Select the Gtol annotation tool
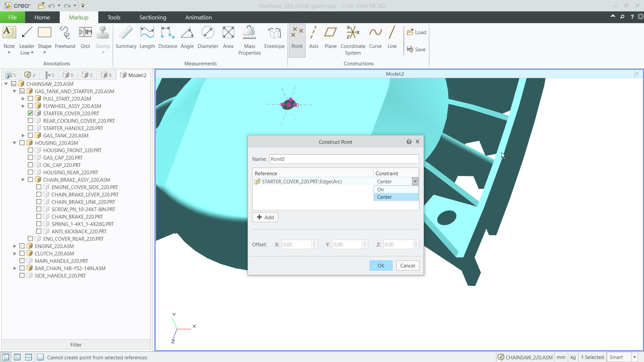The height and width of the screenshot is (362, 644). pos(85,38)
